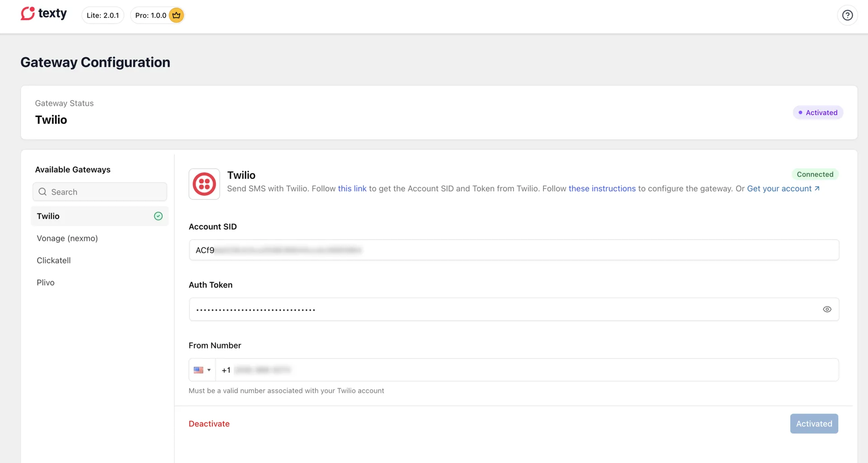Click the 'Must be a valid number' hint
The width and height of the screenshot is (868, 463).
coord(286,391)
